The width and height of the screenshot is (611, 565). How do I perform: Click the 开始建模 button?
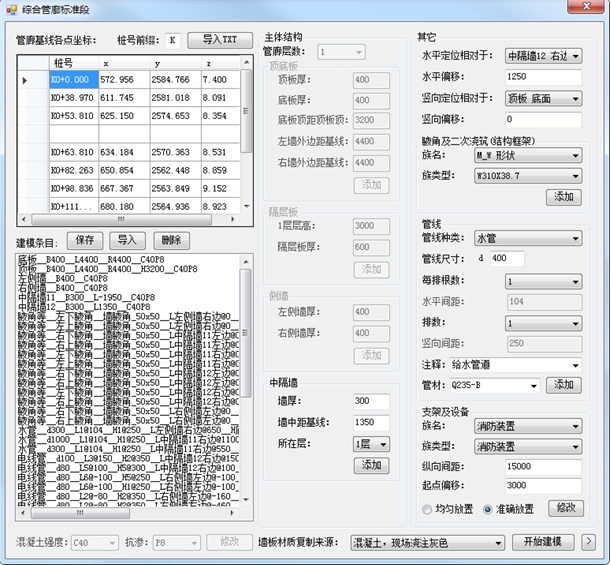click(543, 542)
